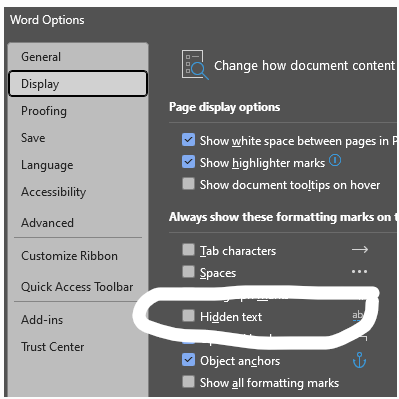Uncheck Show white space between pages
399x399 pixels.
pyautogui.click(x=188, y=140)
